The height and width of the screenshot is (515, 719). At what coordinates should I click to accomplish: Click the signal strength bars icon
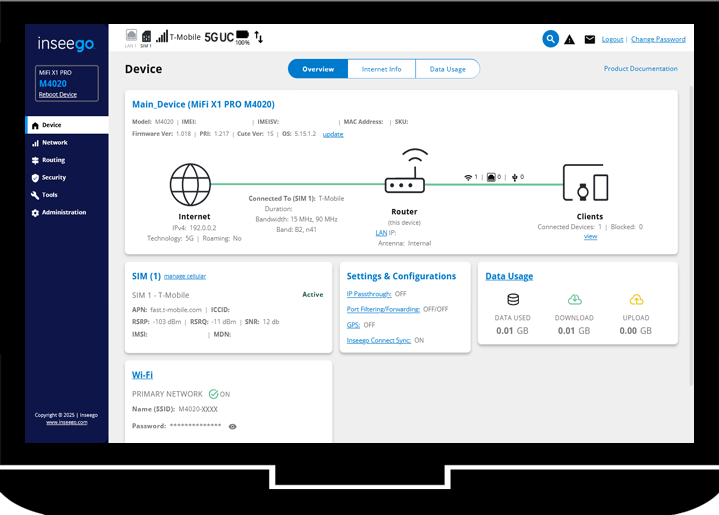162,36
